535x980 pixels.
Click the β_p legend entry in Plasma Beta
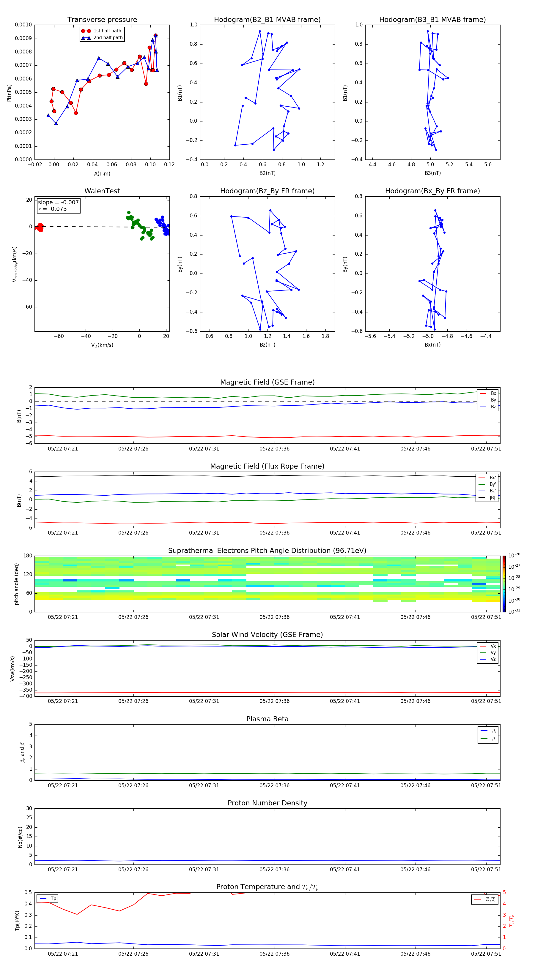click(x=488, y=731)
